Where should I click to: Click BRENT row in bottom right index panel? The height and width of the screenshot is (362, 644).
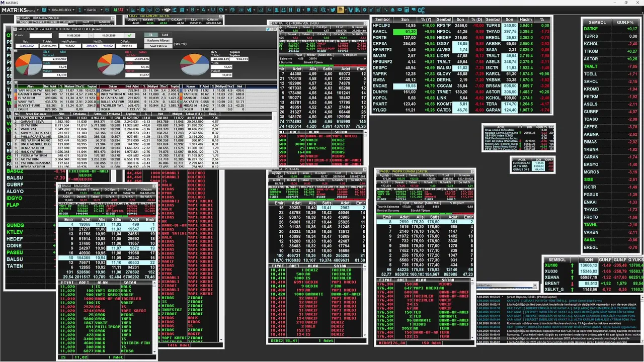coord(594,283)
